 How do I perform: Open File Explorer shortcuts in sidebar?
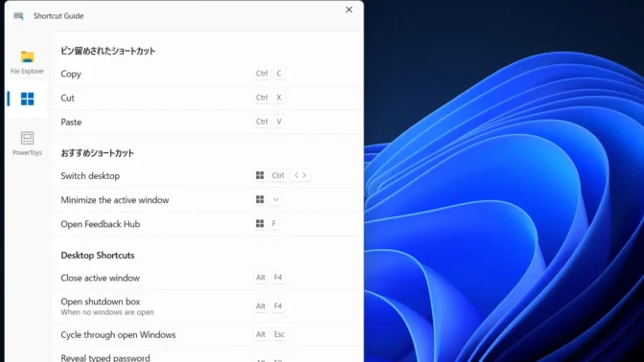point(27,62)
